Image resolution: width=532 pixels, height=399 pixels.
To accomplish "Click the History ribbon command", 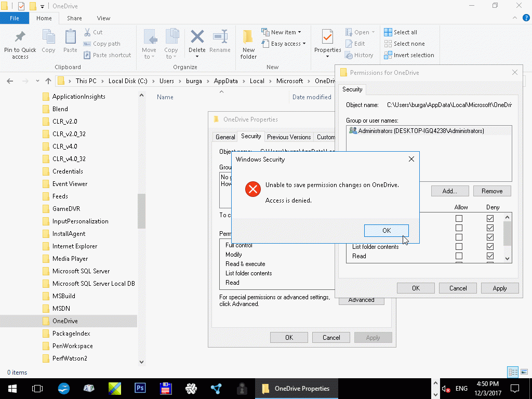I will [x=359, y=55].
